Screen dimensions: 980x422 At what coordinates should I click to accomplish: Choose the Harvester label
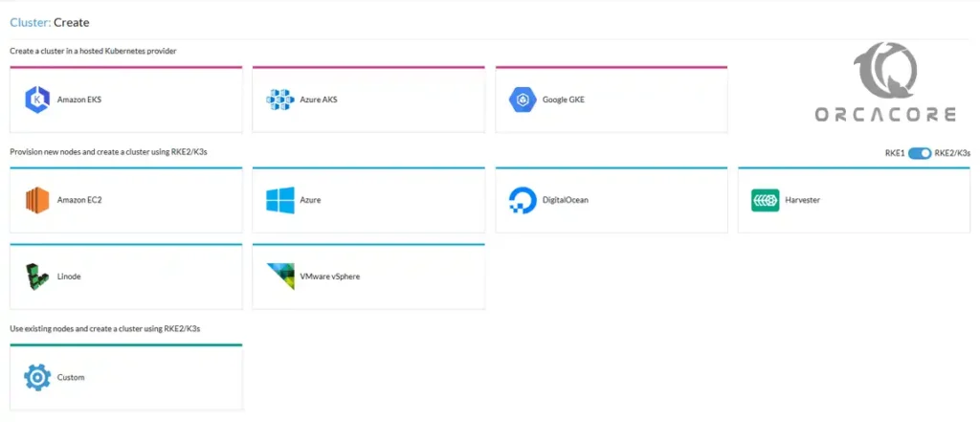[x=803, y=200]
